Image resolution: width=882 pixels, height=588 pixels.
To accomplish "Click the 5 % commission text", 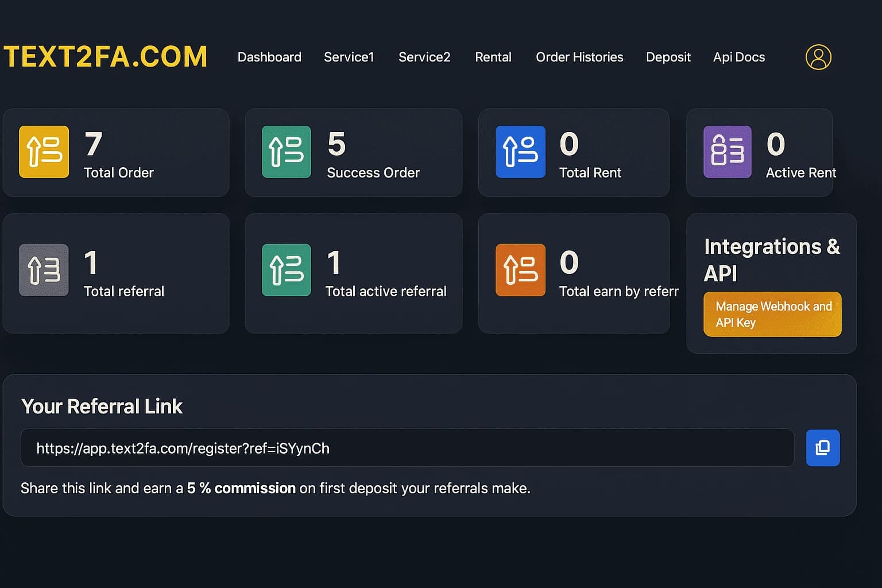I will (241, 488).
